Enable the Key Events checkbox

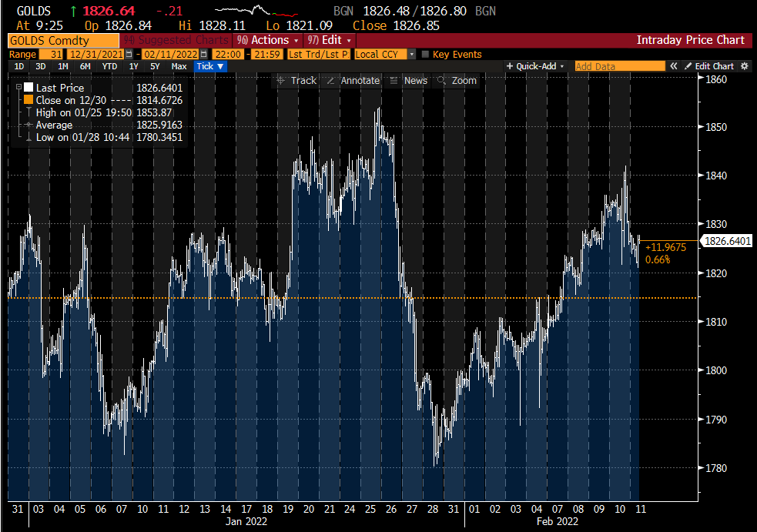425,55
